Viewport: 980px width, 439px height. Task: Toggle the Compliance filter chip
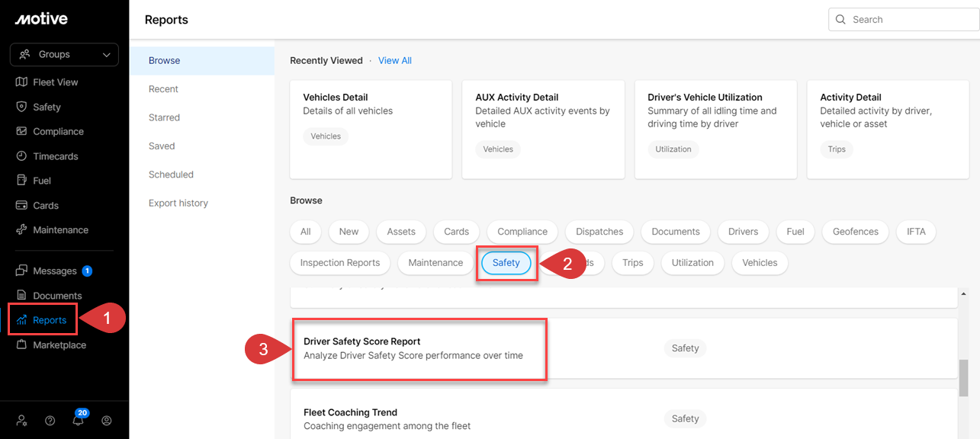pos(522,232)
